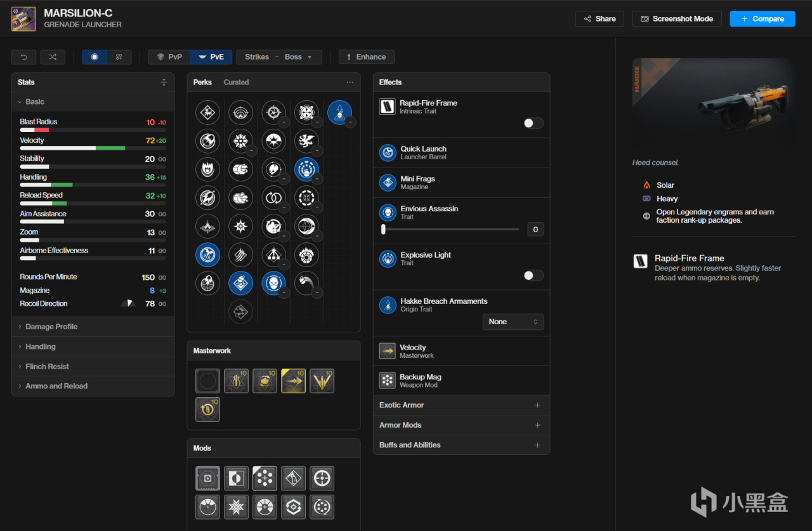
Task: Choose the crosshair mod icon in Mods
Action: pyautogui.click(x=322, y=478)
